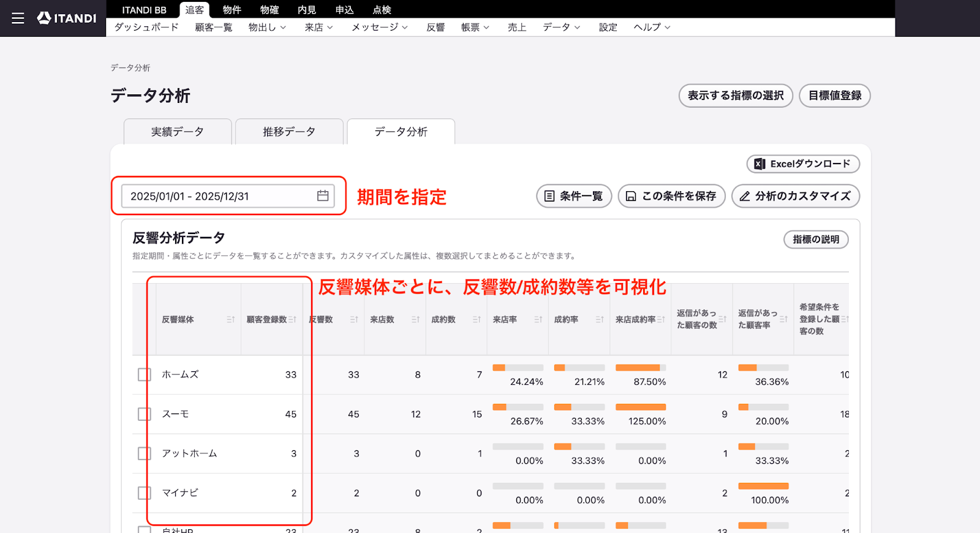Select the アットホーム row checkbox

pos(145,453)
